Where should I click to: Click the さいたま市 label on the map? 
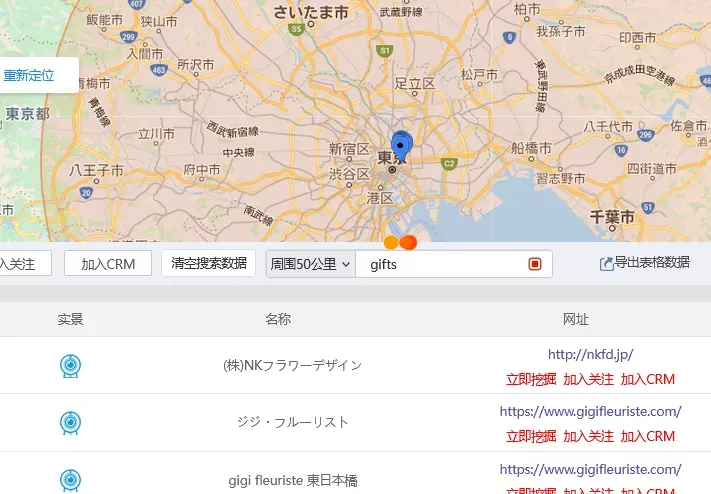click(x=311, y=13)
